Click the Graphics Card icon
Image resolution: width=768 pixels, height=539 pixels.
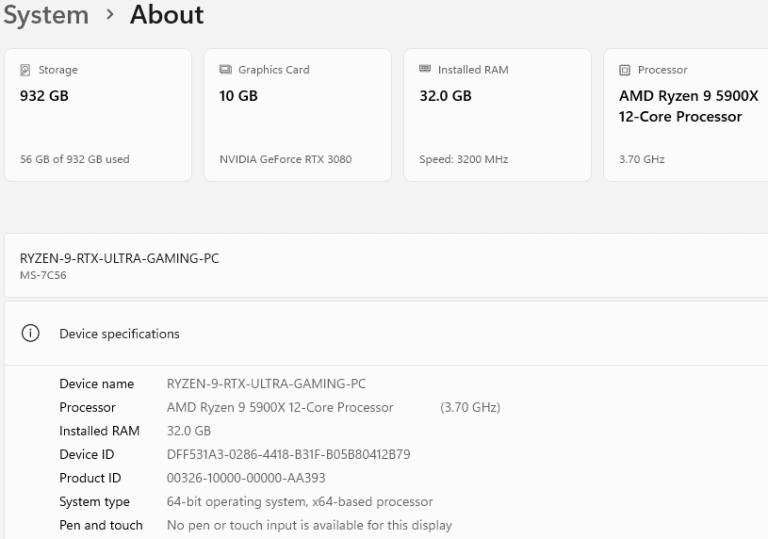pyautogui.click(x=225, y=70)
